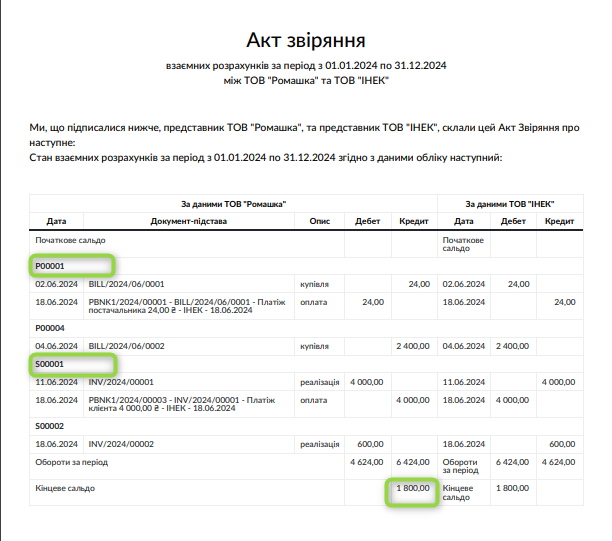Viewport: 612px width, 541px height.
Task: Click the P00004 group row label
Action: pos(50,327)
